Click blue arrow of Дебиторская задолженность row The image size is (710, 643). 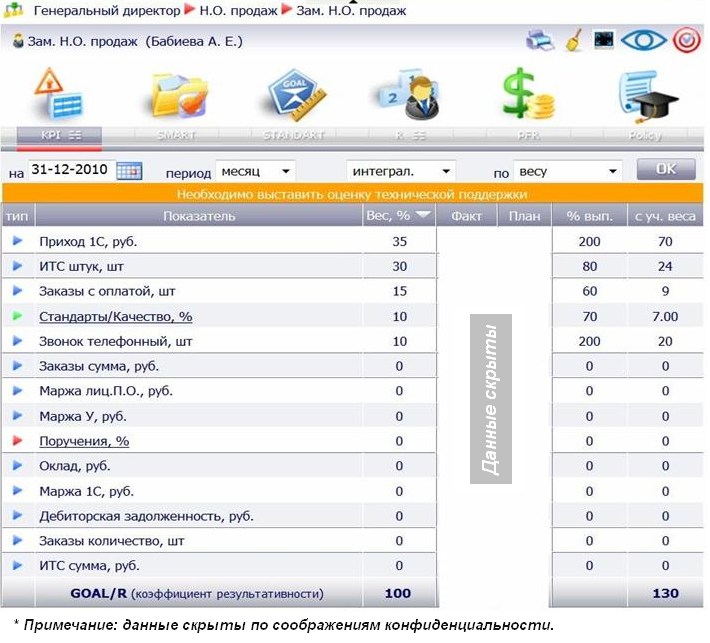(x=17, y=515)
